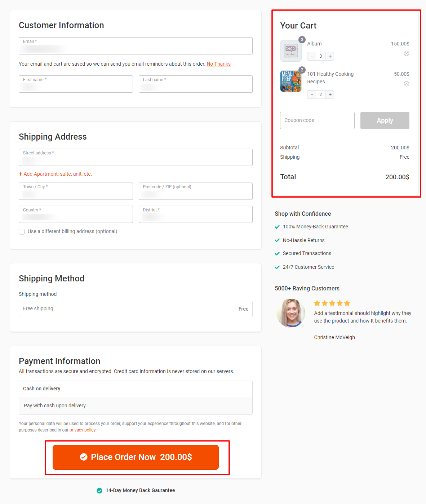The image size is (426, 504).
Task: Remove 101 Healthy Cooking Recipes item
Action: [406, 84]
